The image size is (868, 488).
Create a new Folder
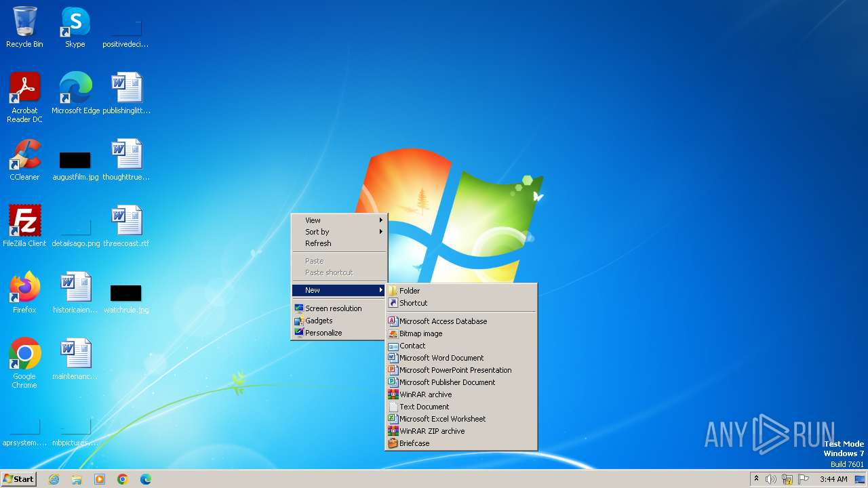point(461,291)
